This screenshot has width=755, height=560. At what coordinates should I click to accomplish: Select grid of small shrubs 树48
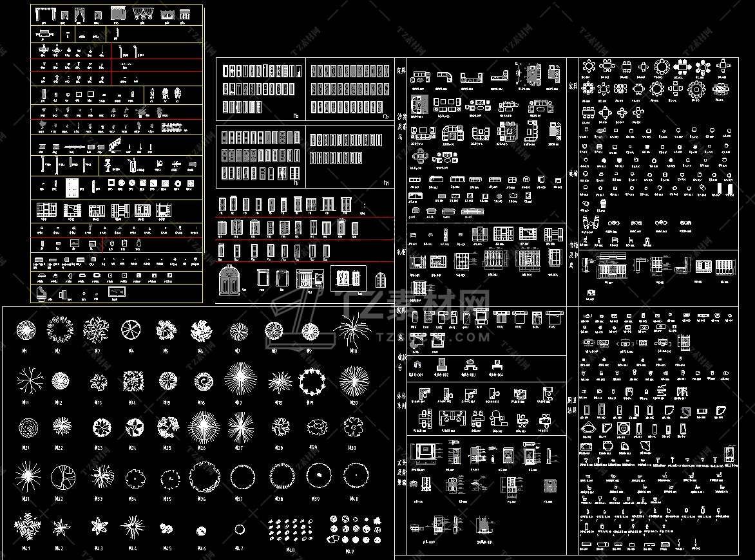coord(291,530)
